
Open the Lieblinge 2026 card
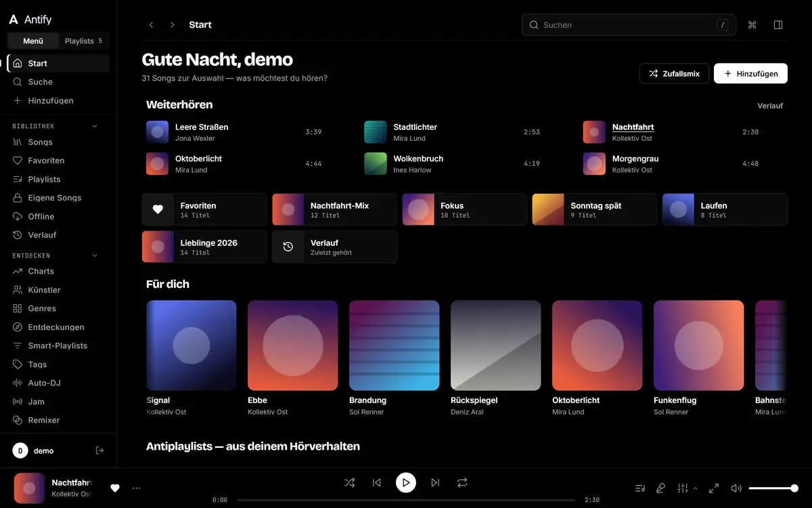[204, 247]
